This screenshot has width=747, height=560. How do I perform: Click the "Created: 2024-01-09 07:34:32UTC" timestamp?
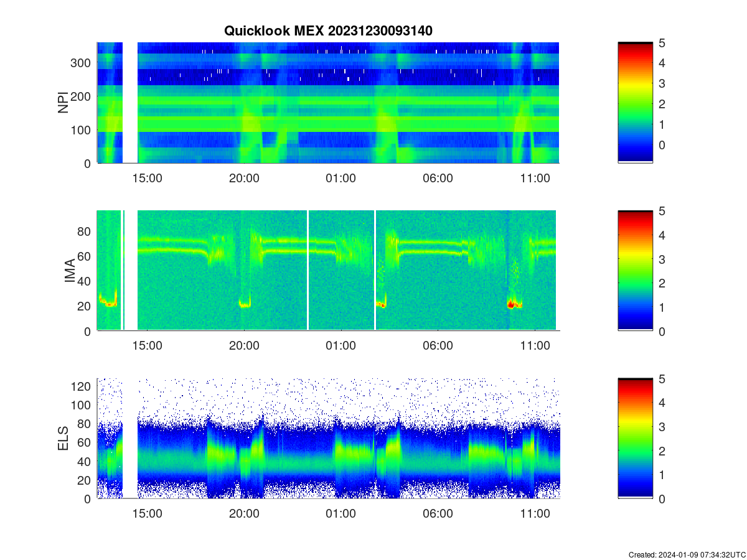coord(687,554)
